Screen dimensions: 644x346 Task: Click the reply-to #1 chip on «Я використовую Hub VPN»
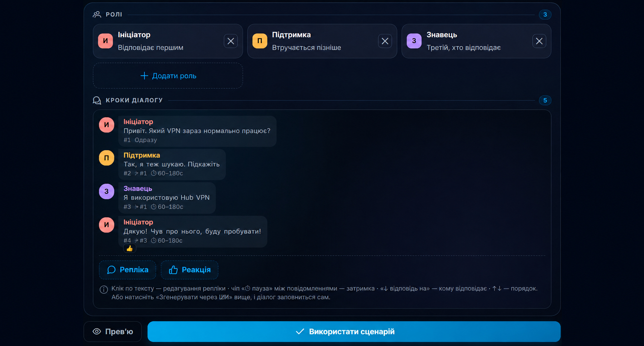coord(141,207)
